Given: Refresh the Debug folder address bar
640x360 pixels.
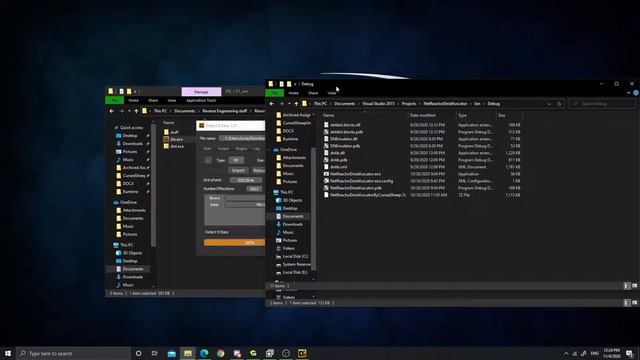Looking at the screenshot, I should (x=559, y=104).
